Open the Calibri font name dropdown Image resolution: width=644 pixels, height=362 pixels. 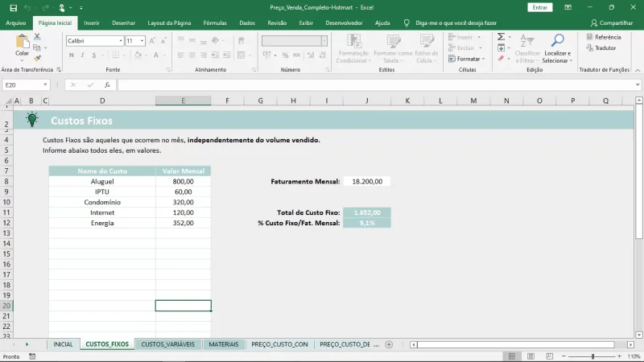click(x=120, y=40)
